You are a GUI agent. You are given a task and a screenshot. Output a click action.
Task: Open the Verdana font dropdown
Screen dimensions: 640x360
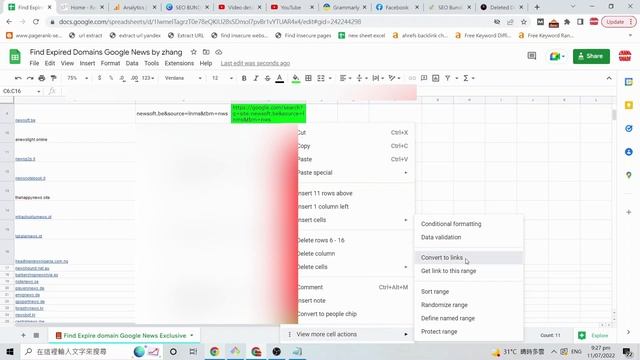183,78
